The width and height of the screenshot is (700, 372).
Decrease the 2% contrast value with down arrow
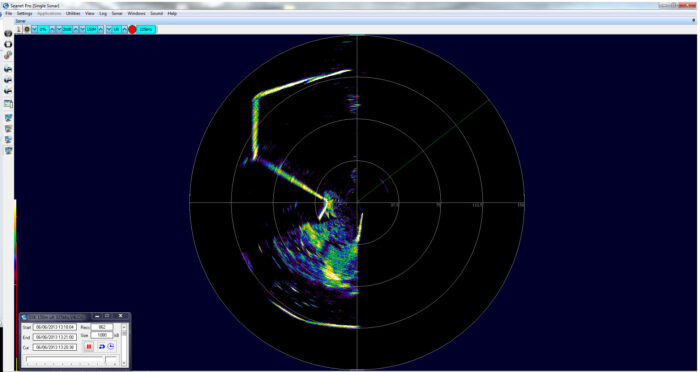(34, 29)
